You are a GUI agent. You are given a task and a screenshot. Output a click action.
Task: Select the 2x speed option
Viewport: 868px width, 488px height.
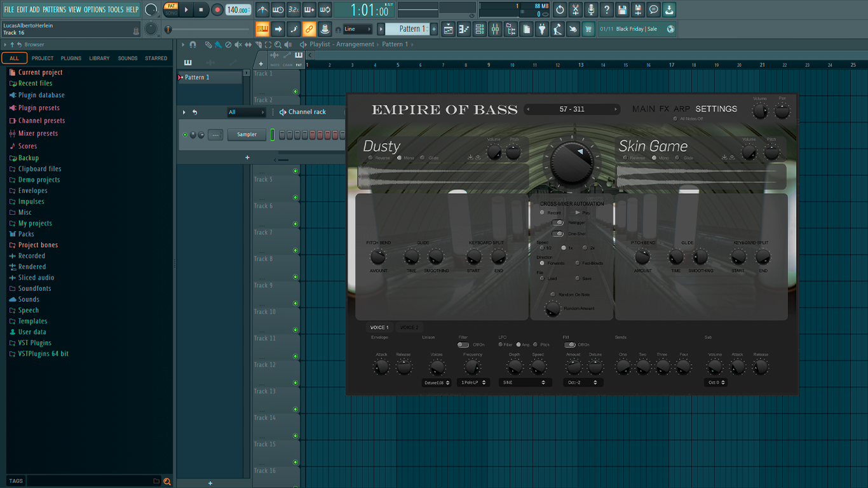(585, 248)
